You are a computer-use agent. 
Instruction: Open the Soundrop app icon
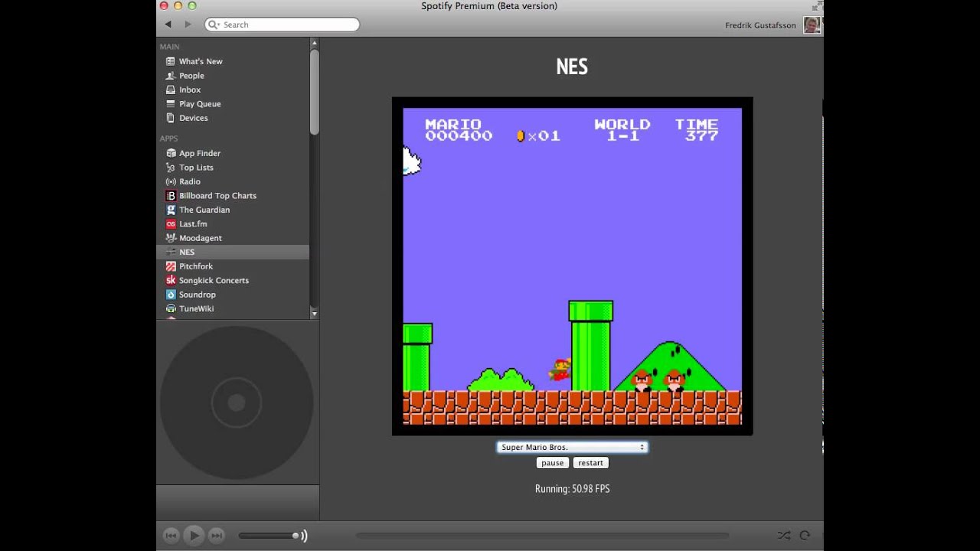tap(171, 295)
